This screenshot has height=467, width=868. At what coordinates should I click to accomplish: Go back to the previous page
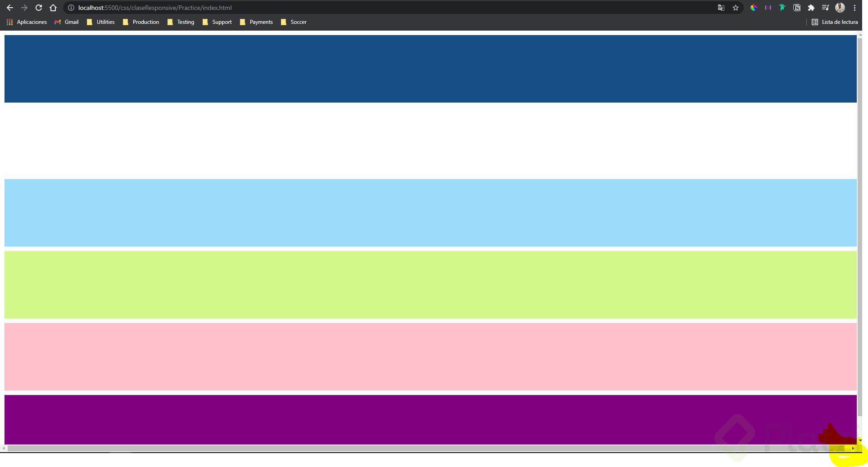click(10, 8)
